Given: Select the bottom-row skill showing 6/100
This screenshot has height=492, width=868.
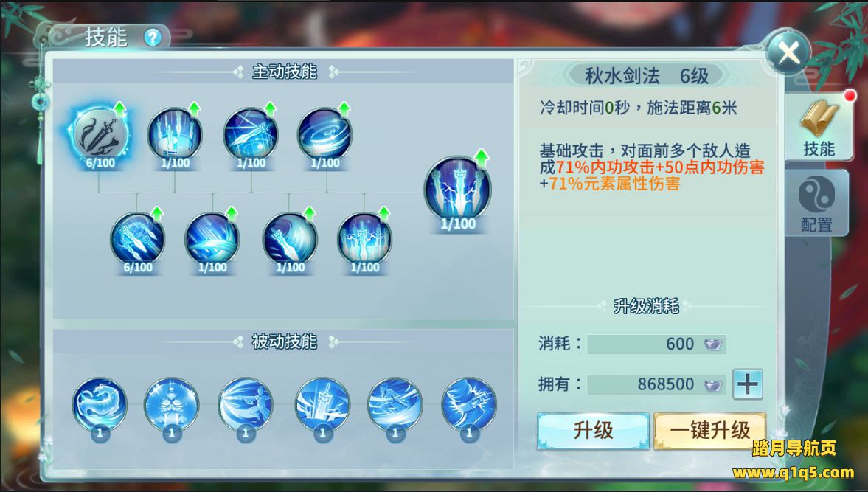Looking at the screenshot, I should click(138, 239).
